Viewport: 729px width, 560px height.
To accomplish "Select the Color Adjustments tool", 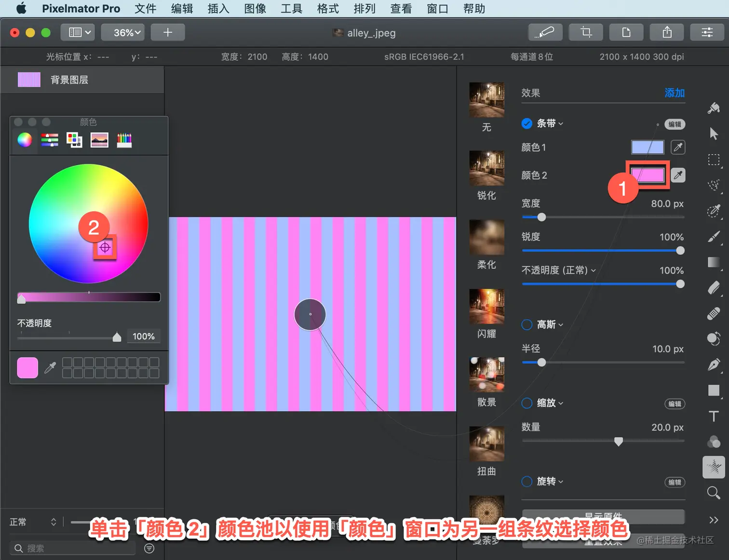I will coord(714,441).
